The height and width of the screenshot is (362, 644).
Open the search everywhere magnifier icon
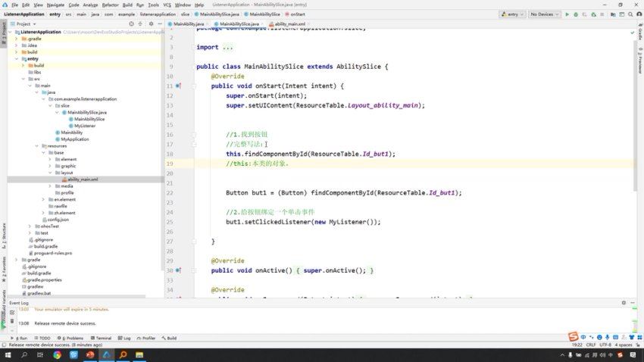pyautogui.click(x=630, y=14)
